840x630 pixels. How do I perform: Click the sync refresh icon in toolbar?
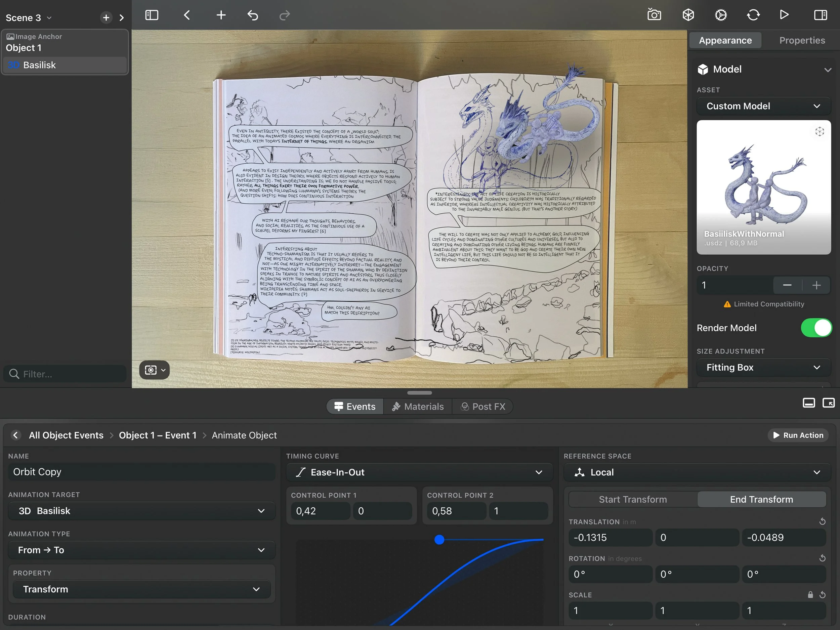753,15
